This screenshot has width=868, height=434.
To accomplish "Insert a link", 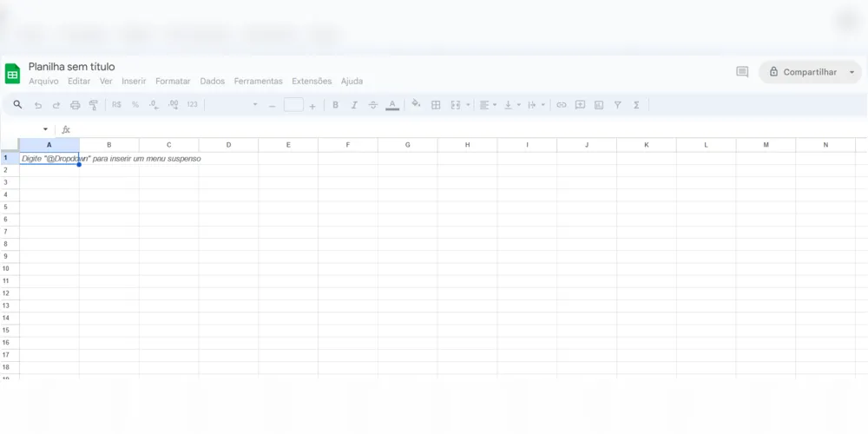I will pos(562,105).
